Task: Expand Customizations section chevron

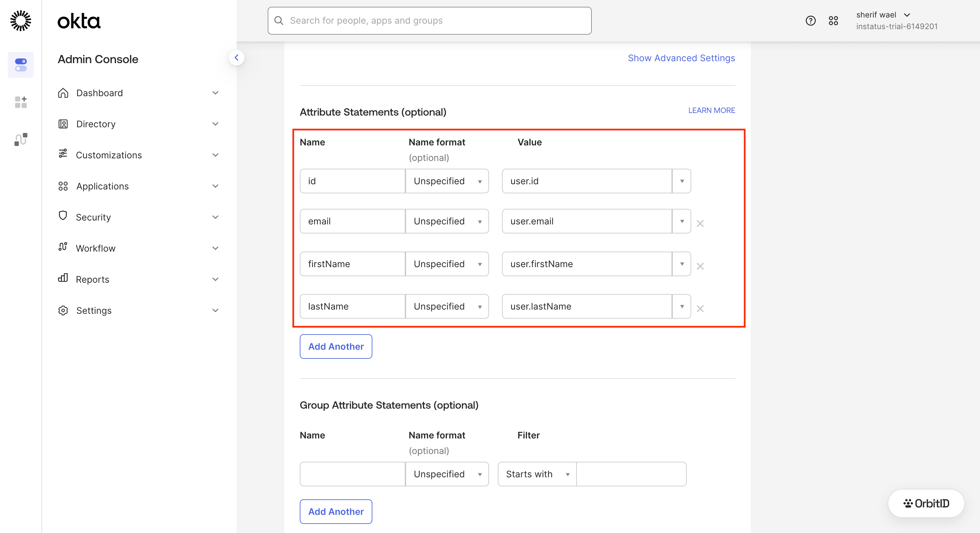Action: [215, 155]
